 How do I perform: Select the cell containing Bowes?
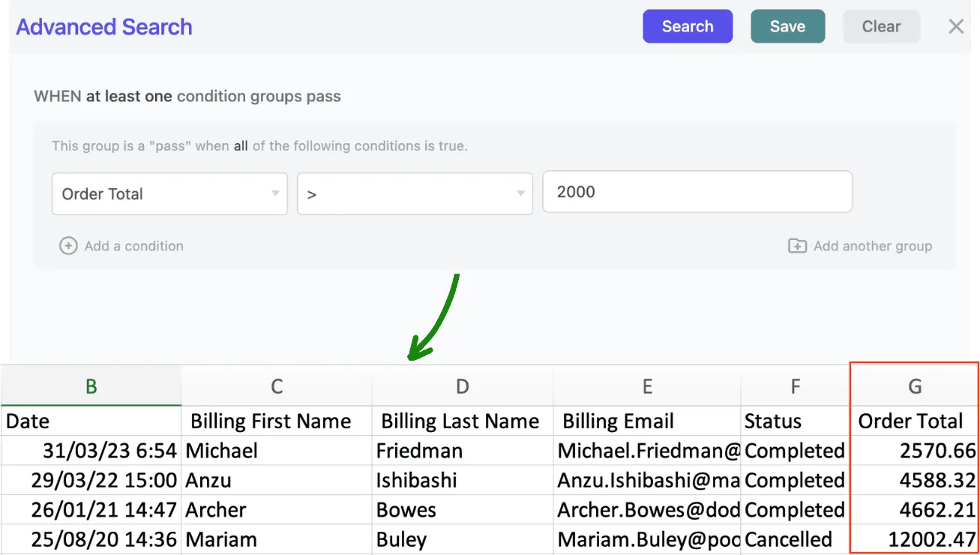[463, 510]
